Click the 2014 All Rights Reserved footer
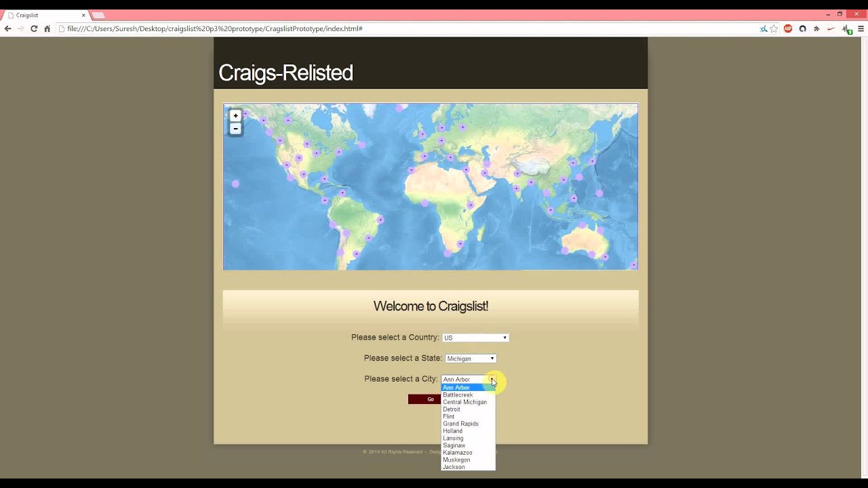Image resolution: width=868 pixels, height=488 pixels. pyautogui.click(x=392, y=452)
